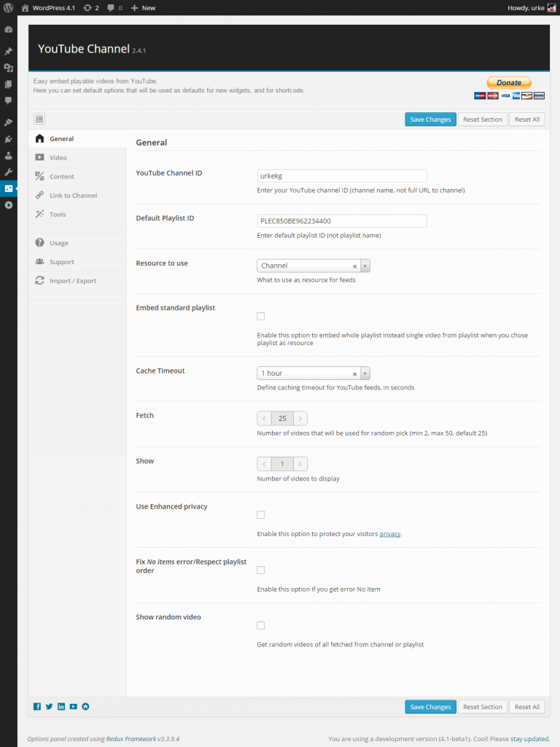The height and width of the screenshot is (747, 560).
Task: Open highlighted Settings icon in sidebar
Action: tap(9, 189)
